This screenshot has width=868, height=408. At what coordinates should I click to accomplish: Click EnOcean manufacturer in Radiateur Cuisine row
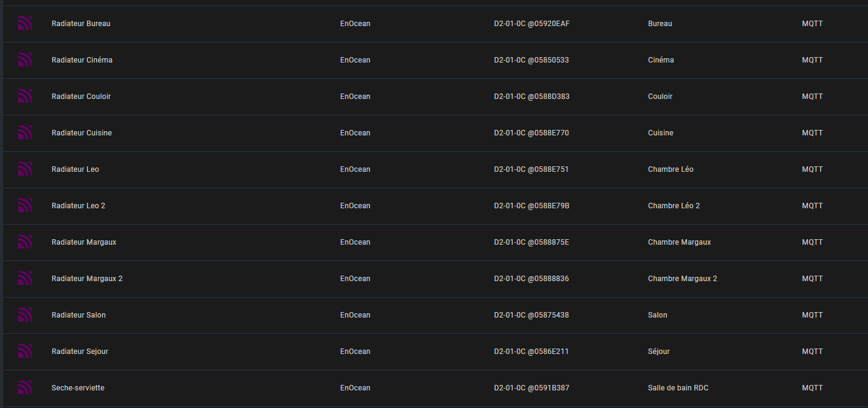tap(355, 133)
